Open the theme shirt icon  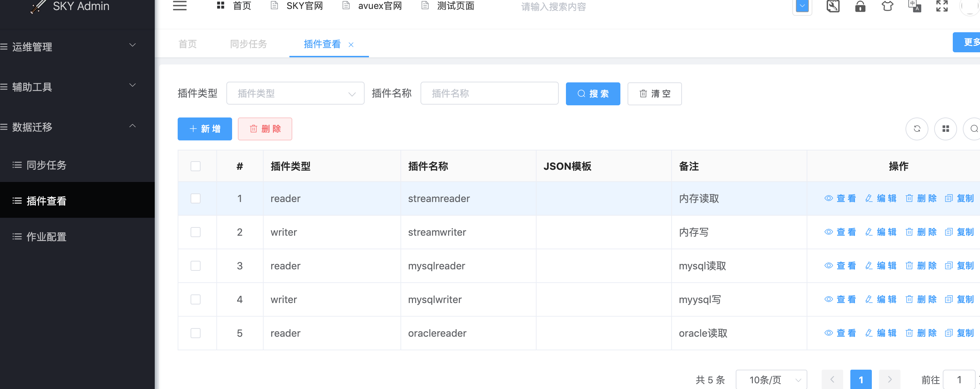[x=887, y=6]
